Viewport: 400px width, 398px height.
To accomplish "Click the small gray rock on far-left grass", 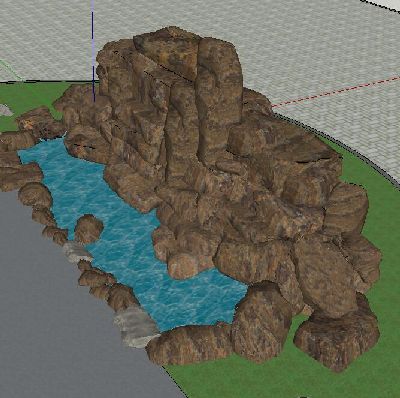I will pos(5,110).
